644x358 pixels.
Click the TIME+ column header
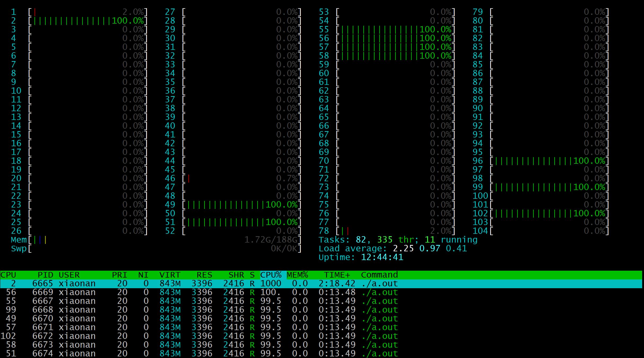[337, 275]
